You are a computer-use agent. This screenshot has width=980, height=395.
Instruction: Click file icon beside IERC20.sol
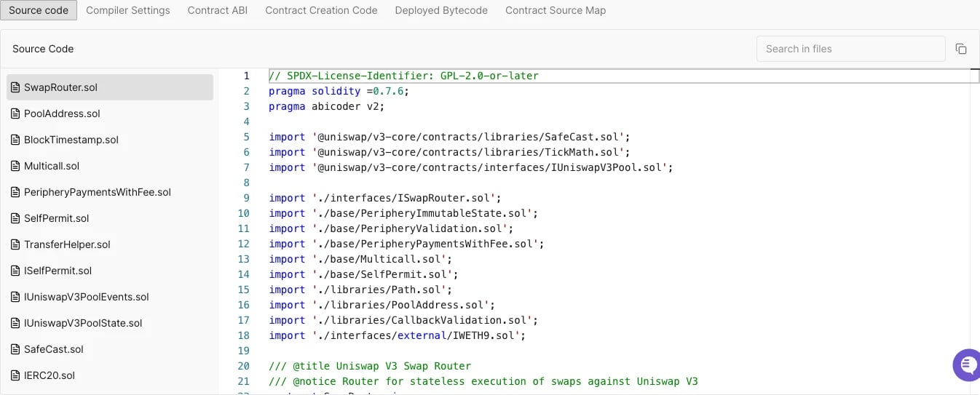15,375
